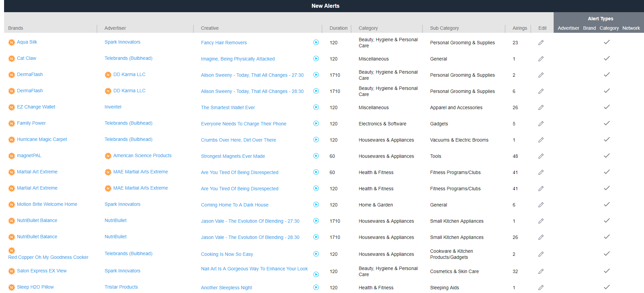Sort by the Airings column header

[519, 28]
